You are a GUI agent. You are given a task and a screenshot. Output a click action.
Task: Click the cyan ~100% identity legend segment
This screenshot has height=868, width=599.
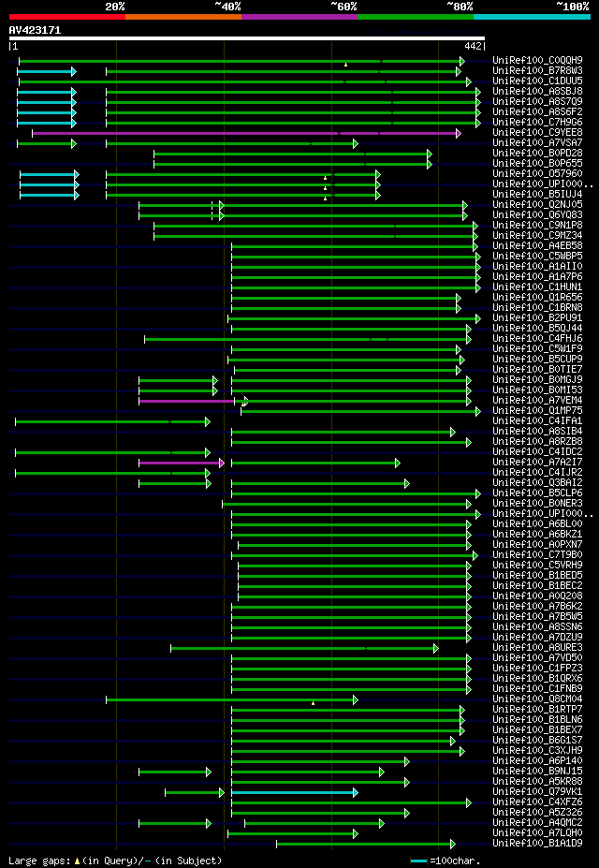(532, 17)
